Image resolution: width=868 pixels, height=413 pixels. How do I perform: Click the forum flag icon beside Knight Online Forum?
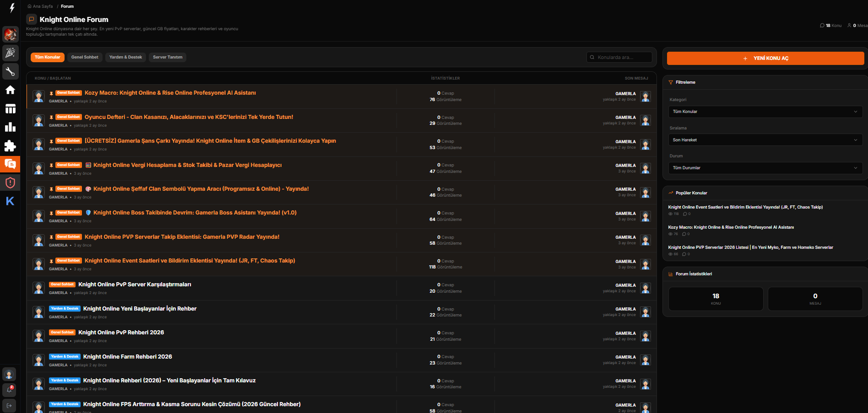point(32,19)
